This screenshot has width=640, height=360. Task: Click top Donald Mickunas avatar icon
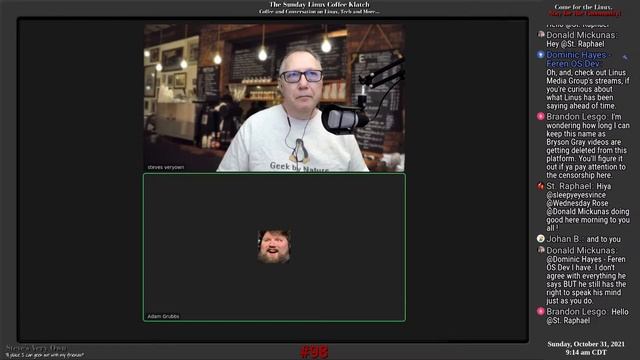pyautogui.click(x=541, y=35)
